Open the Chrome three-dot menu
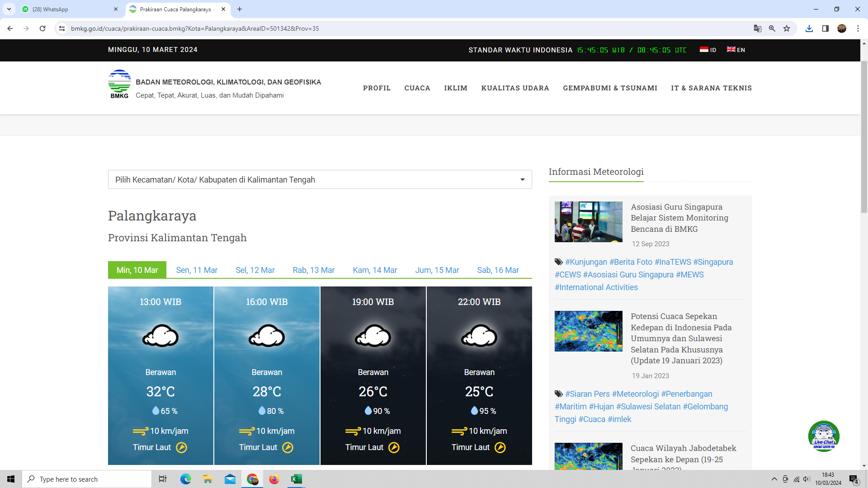Screen dimensions: 868x488 click(858, 28)
